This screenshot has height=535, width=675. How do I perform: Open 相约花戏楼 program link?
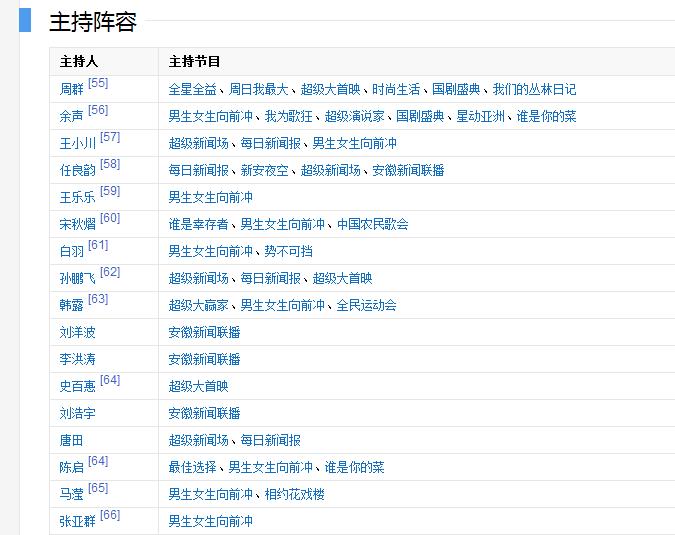pos(294,495)
